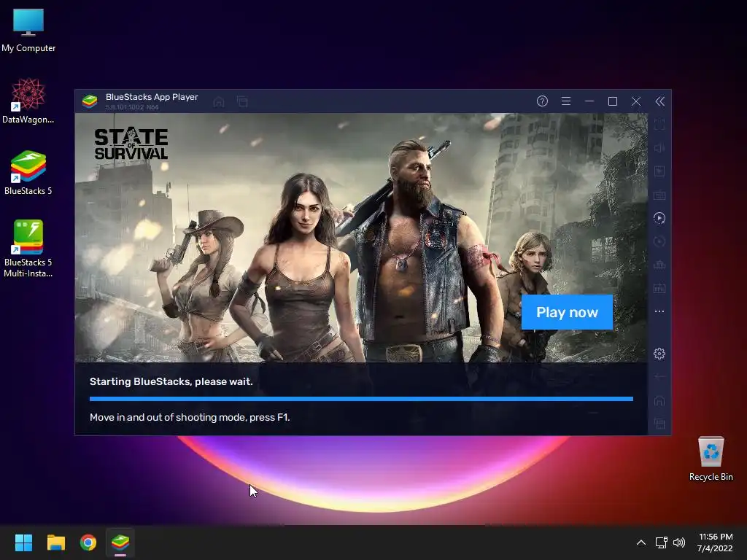This screenshot has width=747, height=560.
Task: Click the multi-window icon in BlueStacks title bar
Action: pos(242,101)
